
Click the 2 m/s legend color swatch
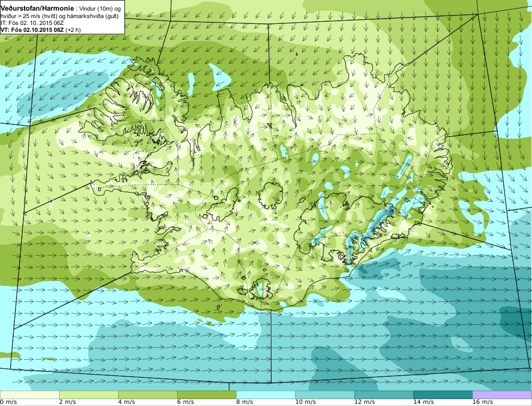coord(88,395)
